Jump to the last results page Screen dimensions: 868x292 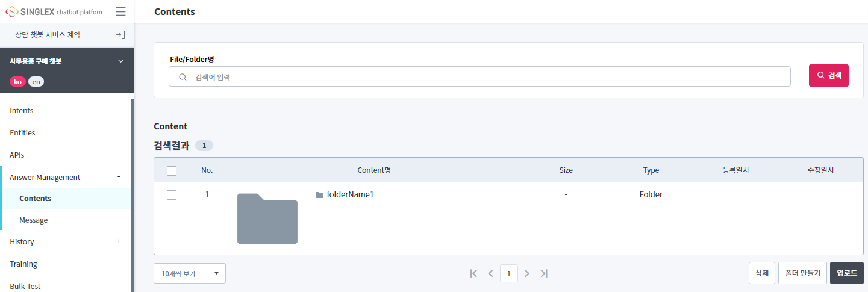click(x=544, y=273)
